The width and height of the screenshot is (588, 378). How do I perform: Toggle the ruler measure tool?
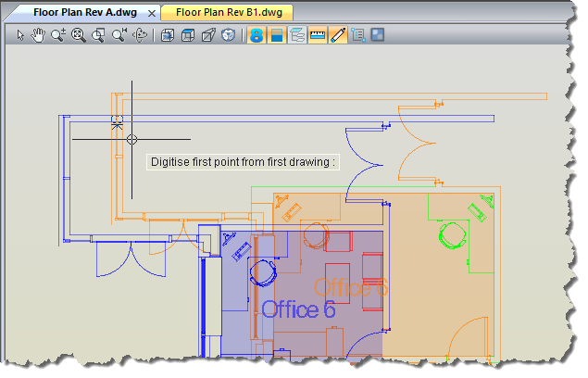point(318,35)
